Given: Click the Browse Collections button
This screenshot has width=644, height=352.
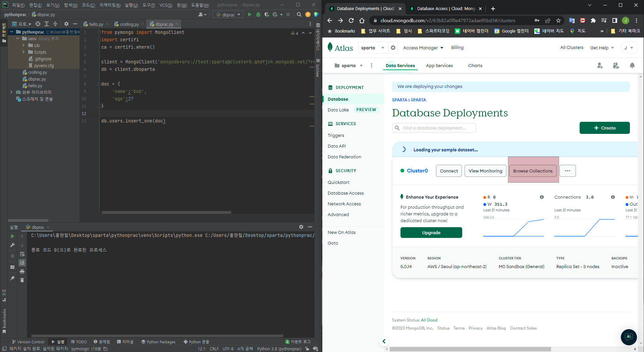Looking at the screenshot, I should click(x=533, y=171).
